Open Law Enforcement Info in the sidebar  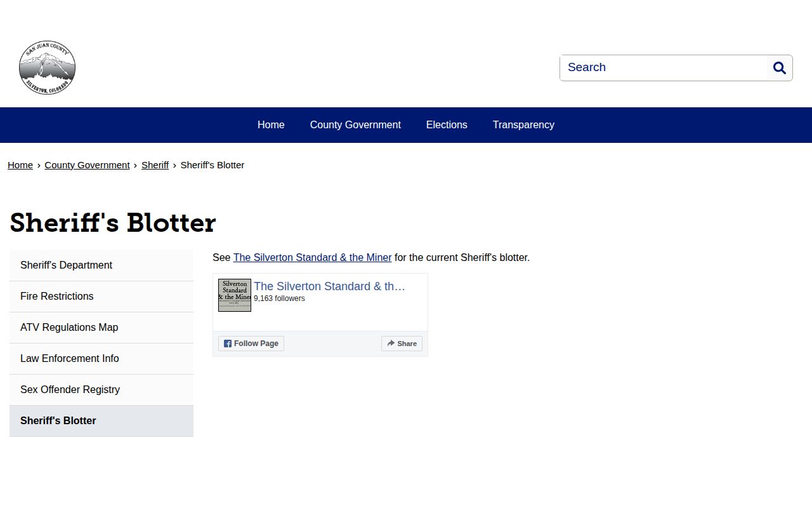pos(101,359)
